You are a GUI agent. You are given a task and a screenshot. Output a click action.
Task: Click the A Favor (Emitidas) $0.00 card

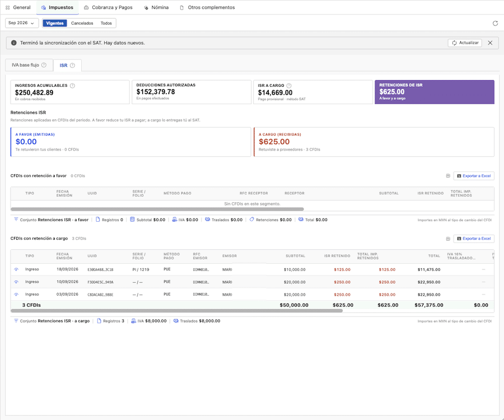[131, 142]
